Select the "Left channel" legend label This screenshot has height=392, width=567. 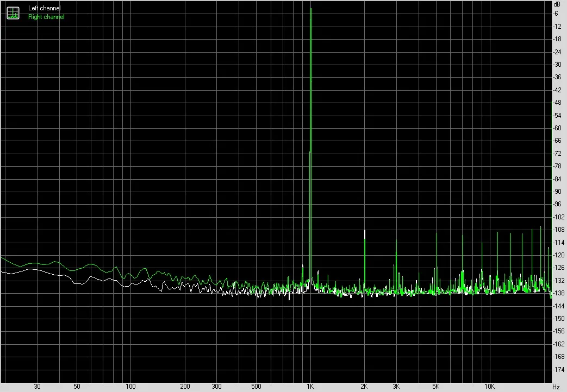click(x=45, y=8)
